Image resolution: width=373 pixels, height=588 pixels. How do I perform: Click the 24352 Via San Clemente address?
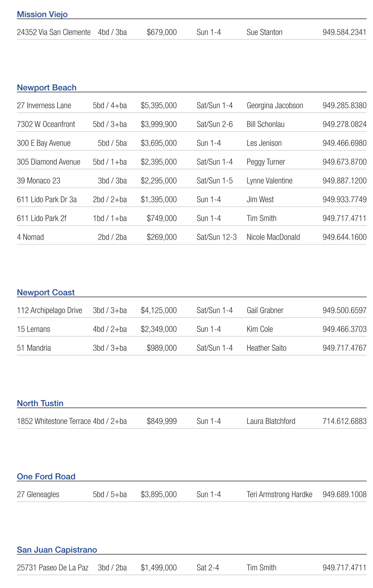click(x=54, y=32)
